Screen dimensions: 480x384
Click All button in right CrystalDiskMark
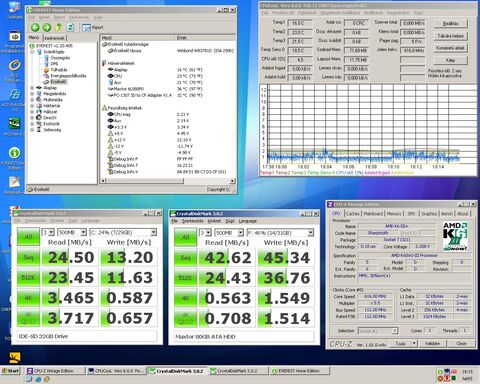(x=185, y=237)
